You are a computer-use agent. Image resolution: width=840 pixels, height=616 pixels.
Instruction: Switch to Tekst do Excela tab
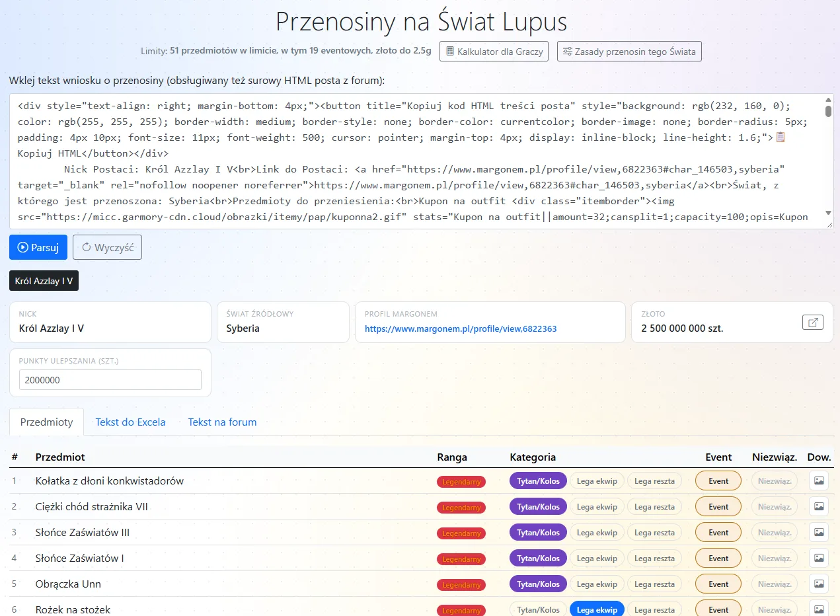click(130, 422)
